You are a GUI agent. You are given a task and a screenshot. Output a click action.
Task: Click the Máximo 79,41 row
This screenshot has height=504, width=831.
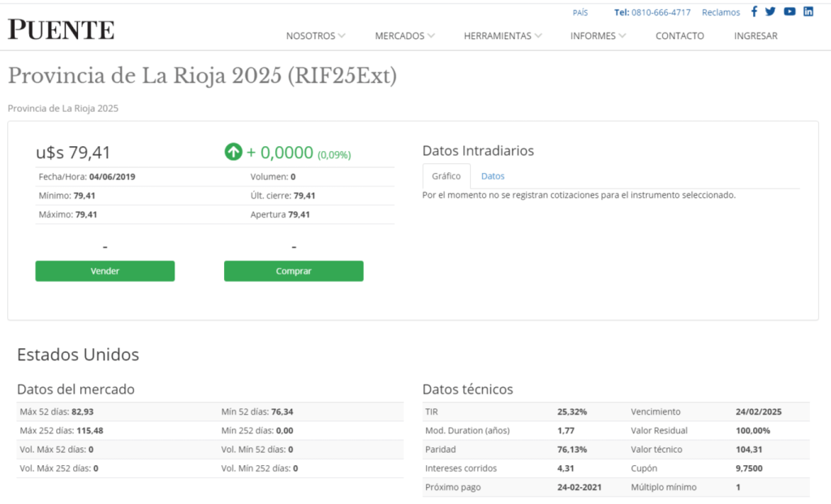point(68,214)
